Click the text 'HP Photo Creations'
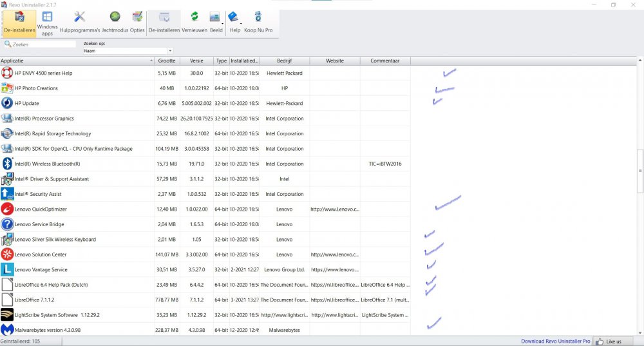Image resolution: width=644 pixels, height=346 pixels. [36, 88]
